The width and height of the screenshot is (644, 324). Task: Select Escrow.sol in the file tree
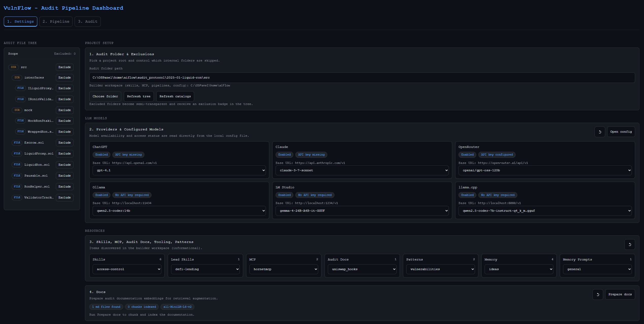click(x=34, y=143)
